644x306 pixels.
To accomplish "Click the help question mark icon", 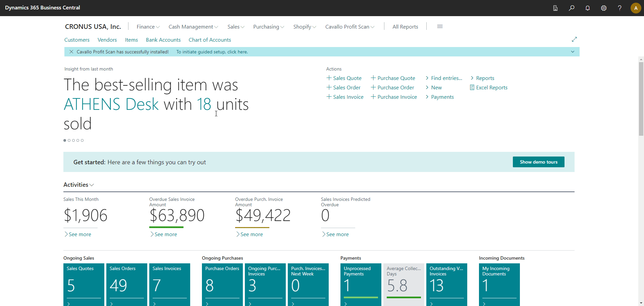I will tap(620, 8).
